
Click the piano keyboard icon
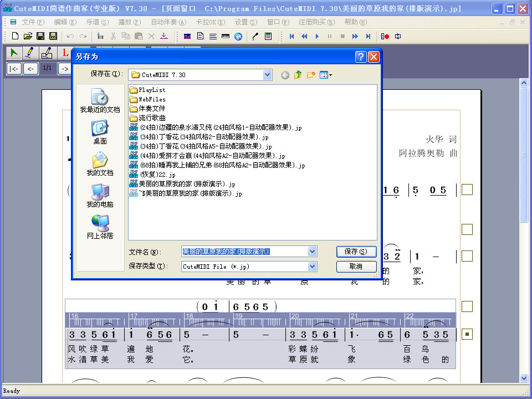pyautogui.click(x=226, y=36)
